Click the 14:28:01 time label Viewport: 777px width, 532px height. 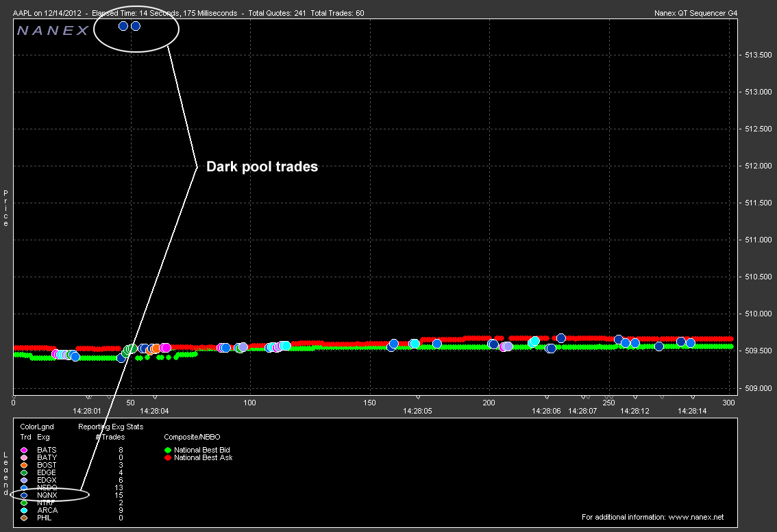click(x=87, y=411)
